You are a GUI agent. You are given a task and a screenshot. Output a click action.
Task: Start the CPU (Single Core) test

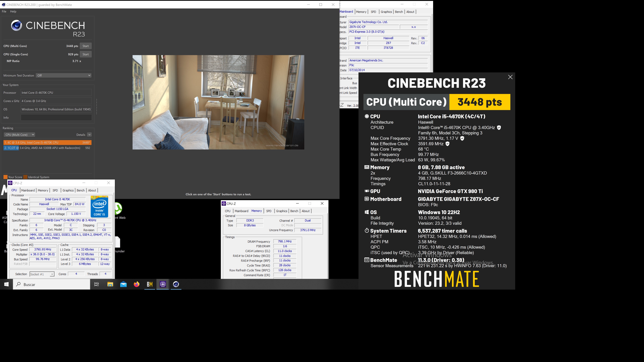(85, 54)
